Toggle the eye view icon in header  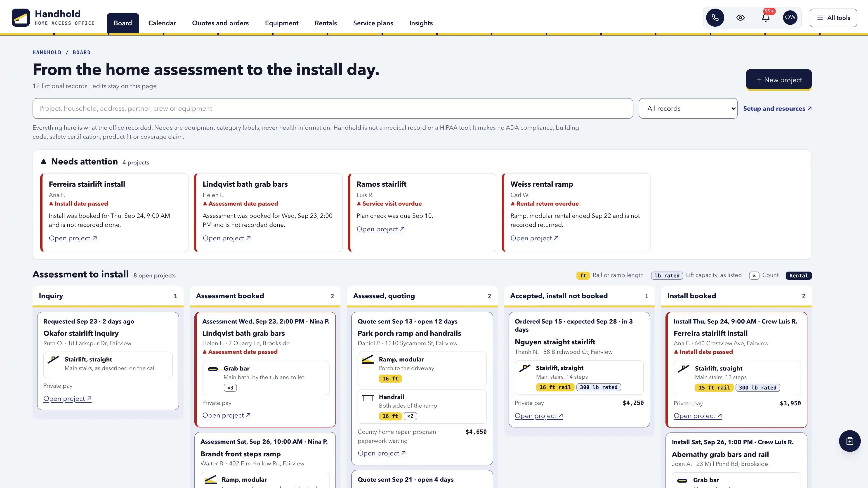coord(740,18)
